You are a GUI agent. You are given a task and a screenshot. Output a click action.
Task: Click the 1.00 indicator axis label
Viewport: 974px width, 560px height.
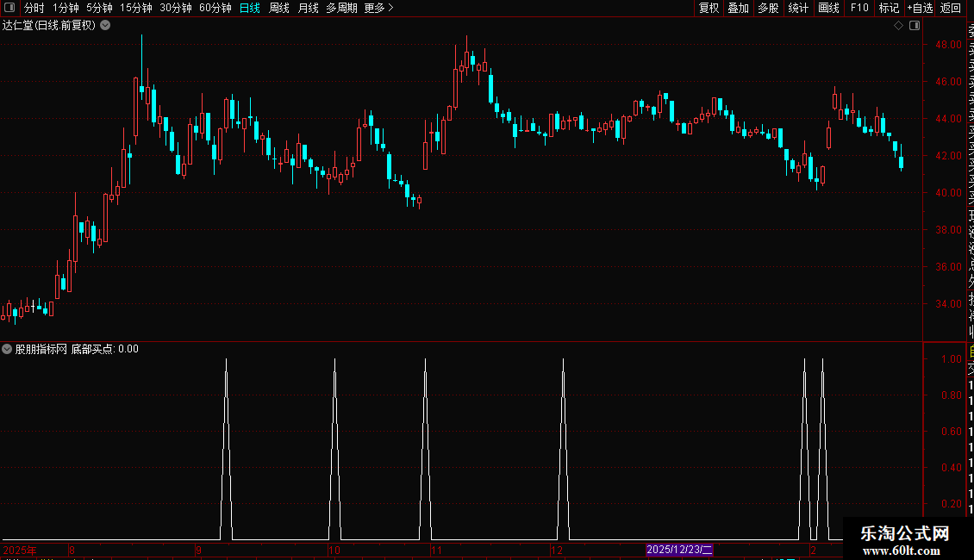click(x=952, y=359)
